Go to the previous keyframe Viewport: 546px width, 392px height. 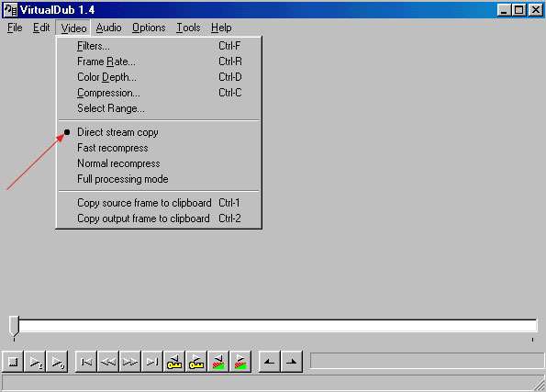click(x=174, y=362)
